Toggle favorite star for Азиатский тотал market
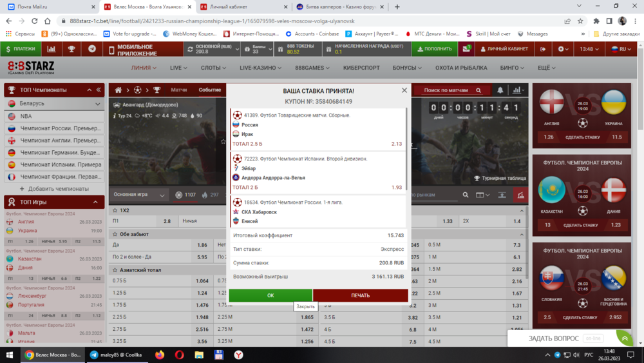This screenshot has height=363, width=644. tap(115, 270)
